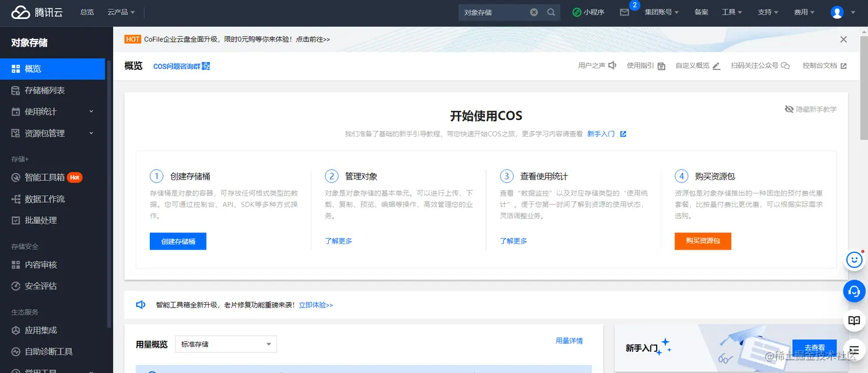Click the 用户之声 speaker icon
Screen dimensions: 868x373
613,65
